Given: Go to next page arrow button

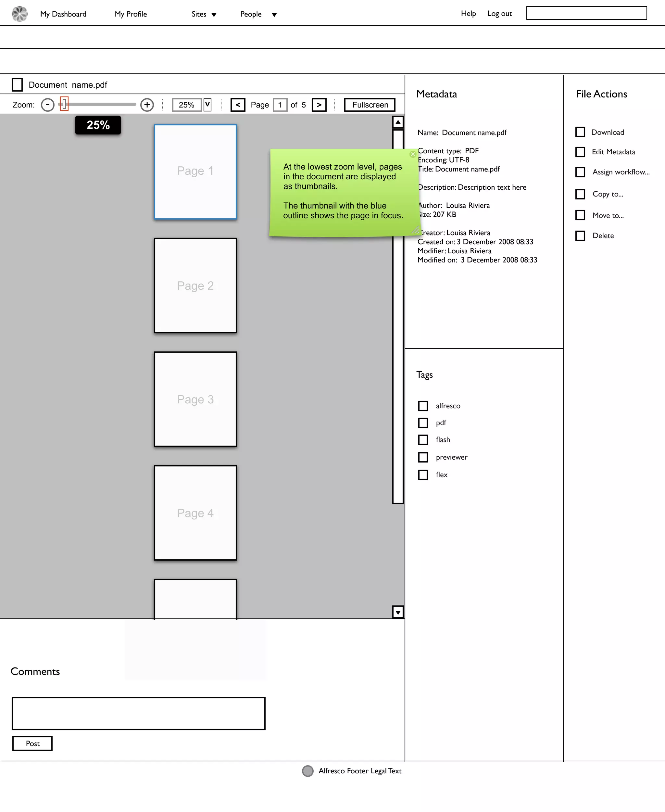Looking at the screenshot, I should pos(319,105).
